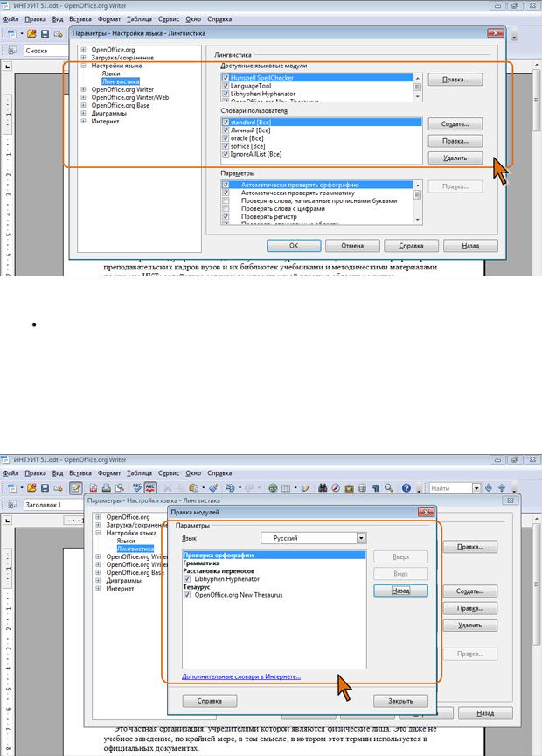Screen dimensions: 542x756
Task: Expand the Диаграммы node in the upper dialog
Action: [83, 113]
